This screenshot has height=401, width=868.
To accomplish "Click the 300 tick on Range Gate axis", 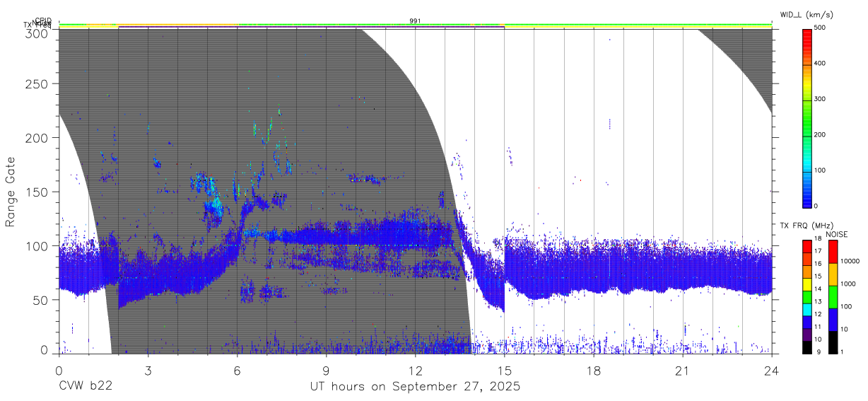I will pyautogui.click(x=36, y=33).
